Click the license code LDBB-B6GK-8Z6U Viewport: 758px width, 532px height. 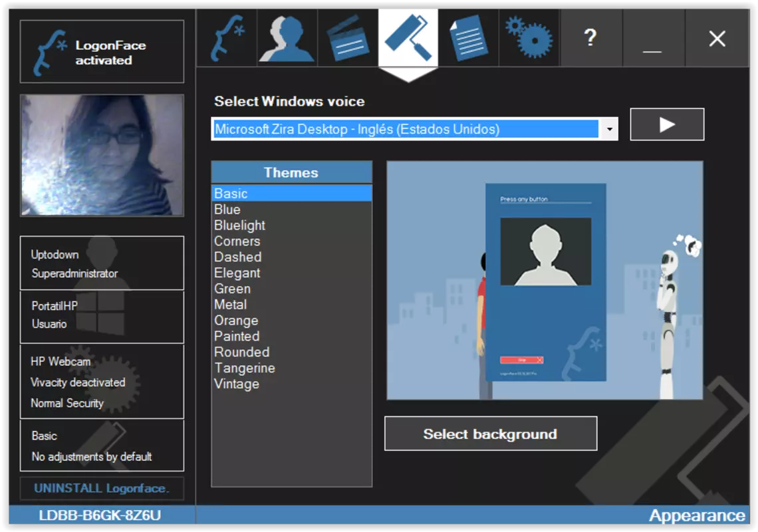[x=100, y=515]
